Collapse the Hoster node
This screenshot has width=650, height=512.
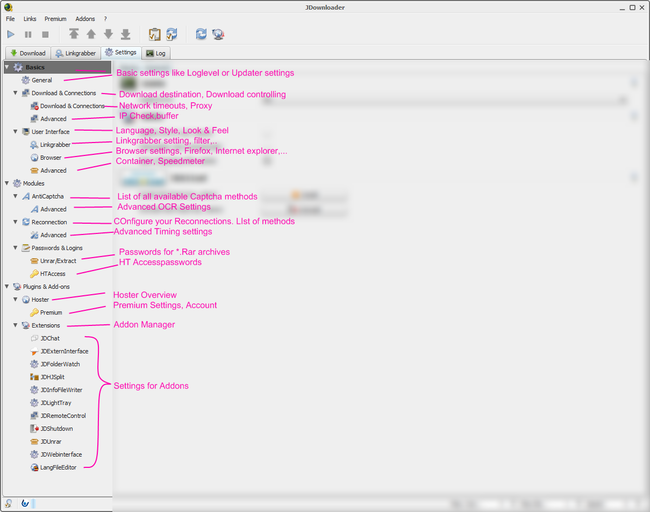pyautogui.click(x=15, y=299)
